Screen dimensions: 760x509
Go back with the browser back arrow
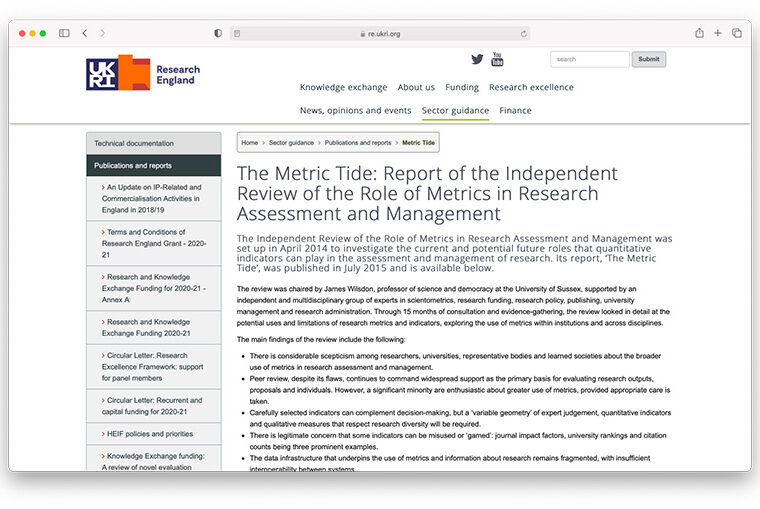(x=85, y=33)
